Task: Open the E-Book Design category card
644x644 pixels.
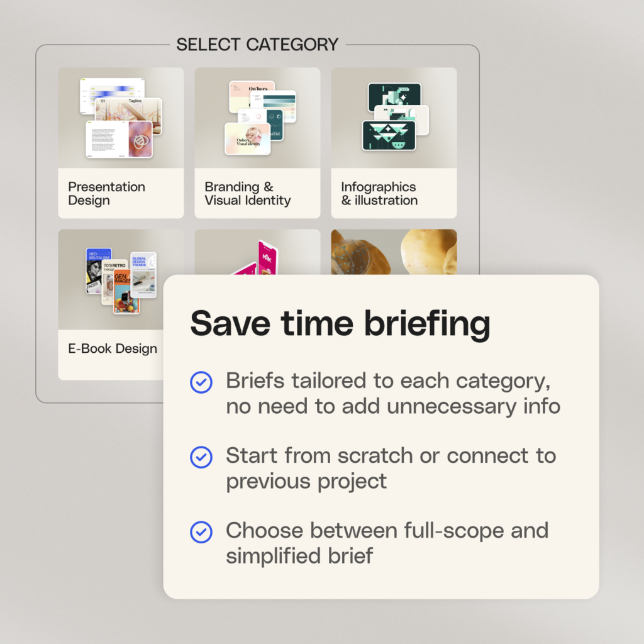Action: point(111,304)
